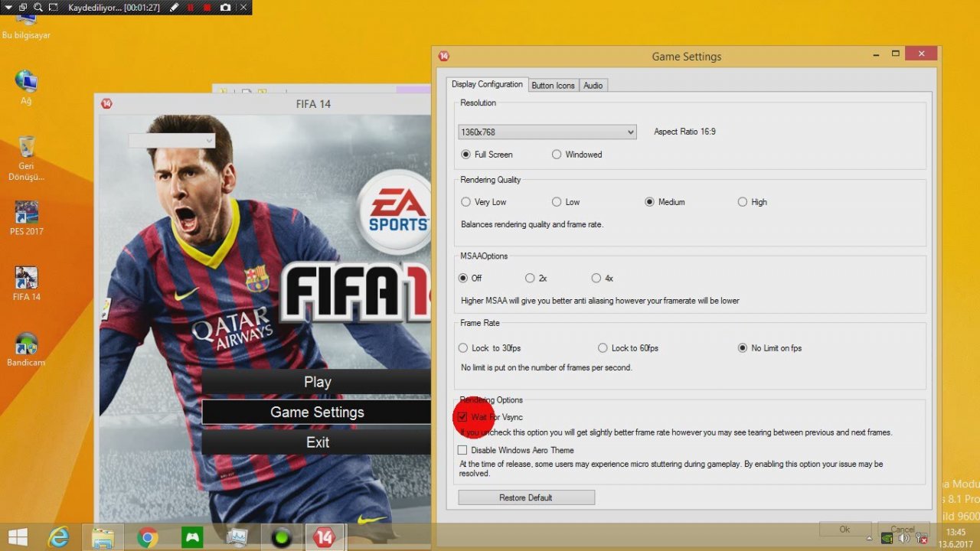The image size is (980, 551).
Task: Click the Restore Default button
Action: [526, 497]
